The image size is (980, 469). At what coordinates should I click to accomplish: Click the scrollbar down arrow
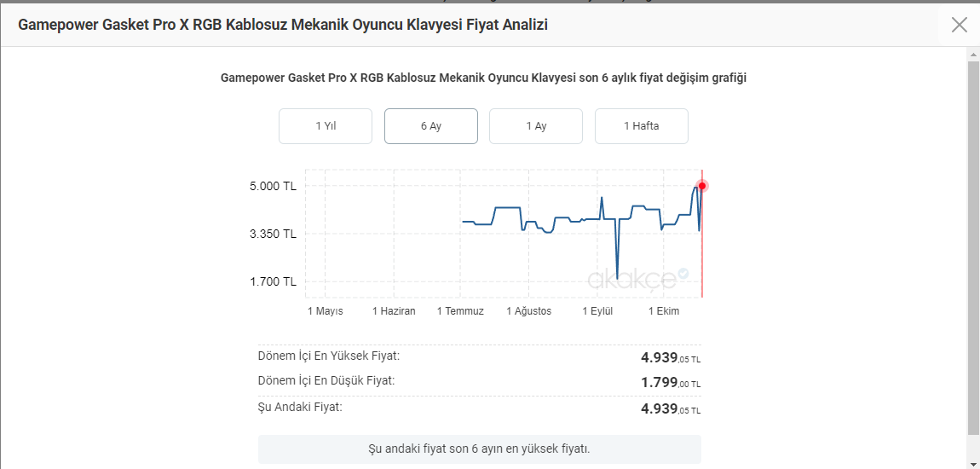pyautogui.click(x=973, y=462)
